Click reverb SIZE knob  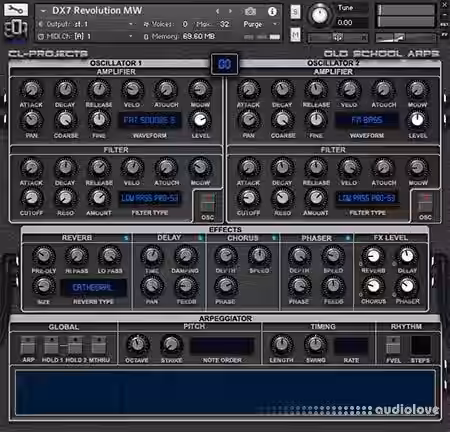tap(44, 286)
